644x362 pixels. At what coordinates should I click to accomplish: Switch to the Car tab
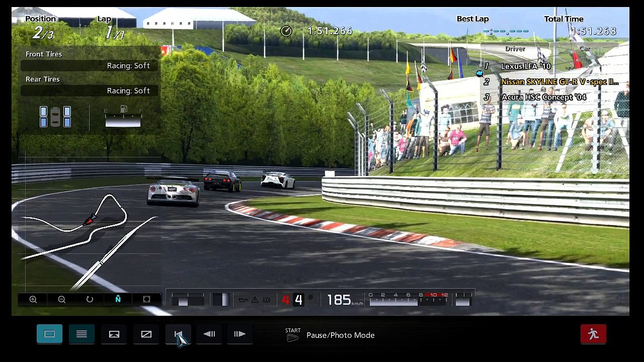(585, 49)
